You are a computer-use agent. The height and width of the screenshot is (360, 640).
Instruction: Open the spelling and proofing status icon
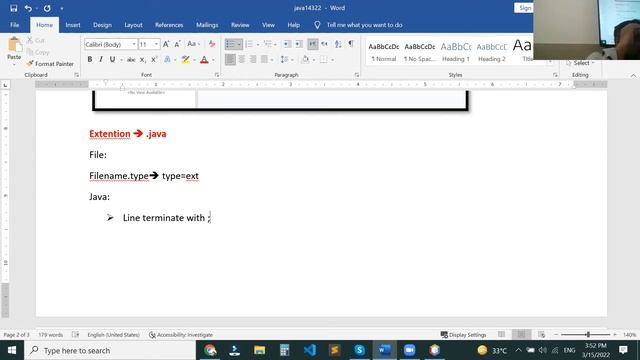pos(76,335)
